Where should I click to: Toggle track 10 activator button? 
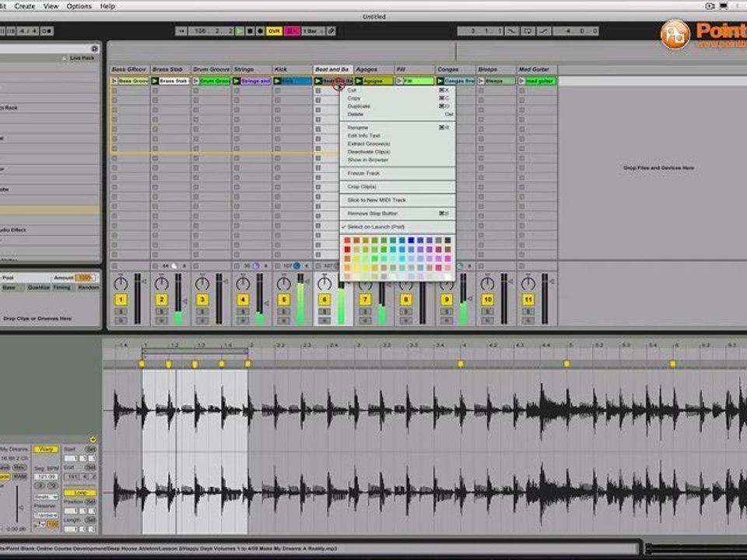[487, 299]
